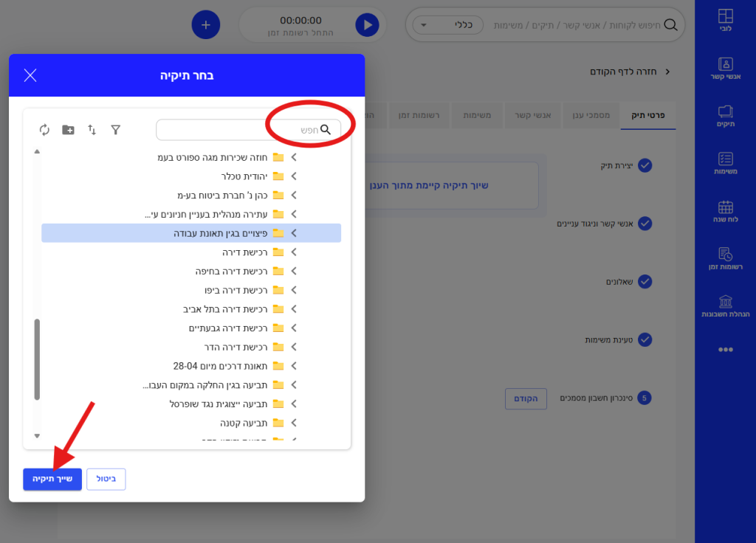756x543 pixels.
Task: Switch to the מסמכי ענן tab
Action: coord(592,116)
